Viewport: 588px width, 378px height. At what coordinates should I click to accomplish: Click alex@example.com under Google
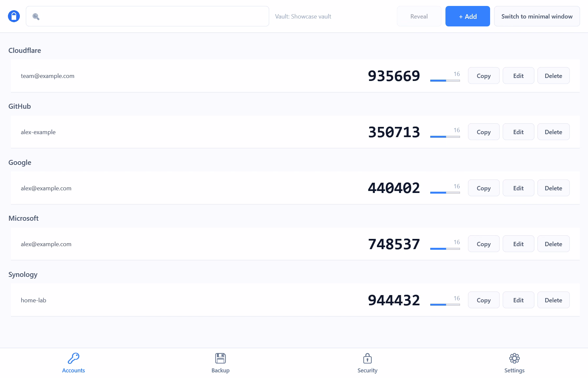[46, 188]
